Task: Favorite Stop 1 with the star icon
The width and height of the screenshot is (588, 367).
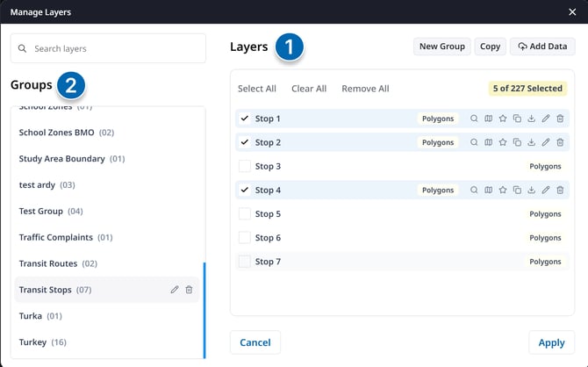Action: [x=503, y=119]
